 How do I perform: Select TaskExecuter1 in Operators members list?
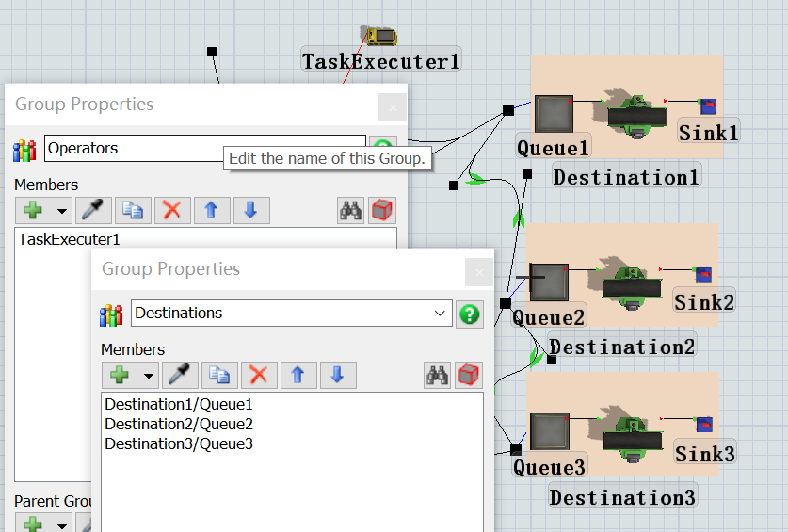pyautogui.click(x=69, y=239)
